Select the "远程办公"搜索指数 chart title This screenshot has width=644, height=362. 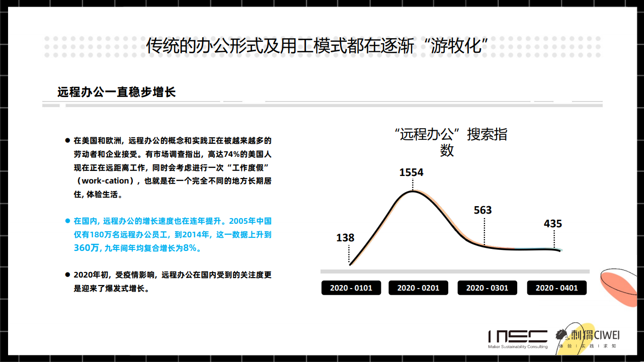click(450, 142)
